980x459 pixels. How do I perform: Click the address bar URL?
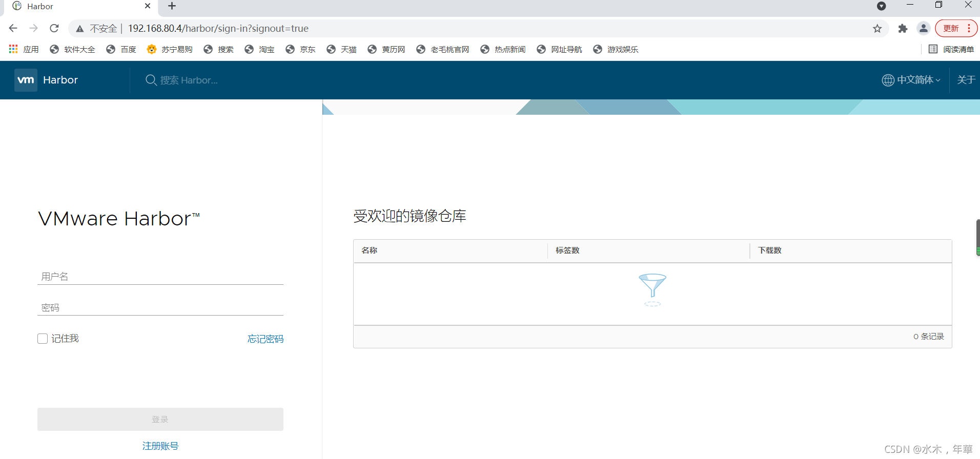pos(218,28)
